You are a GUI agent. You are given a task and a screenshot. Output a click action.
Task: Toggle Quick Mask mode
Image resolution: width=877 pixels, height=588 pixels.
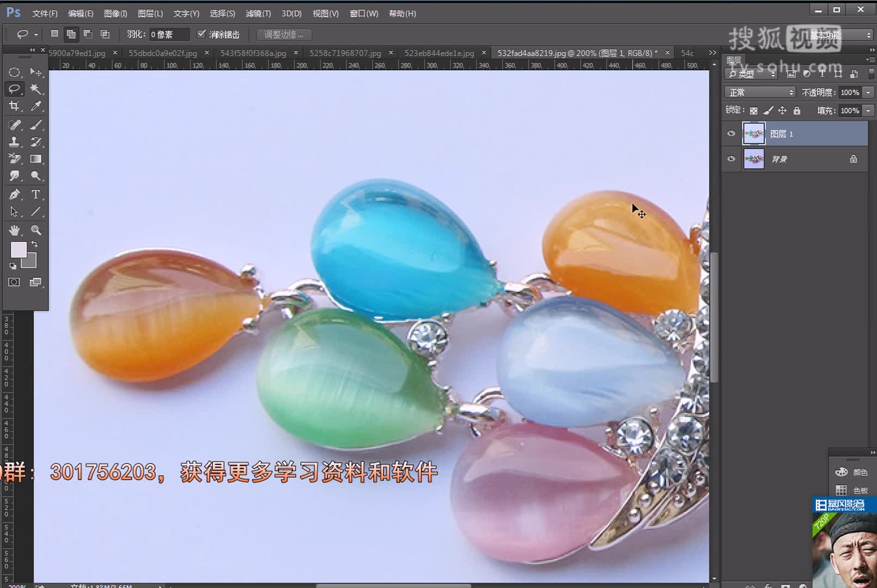pos(14,282)
